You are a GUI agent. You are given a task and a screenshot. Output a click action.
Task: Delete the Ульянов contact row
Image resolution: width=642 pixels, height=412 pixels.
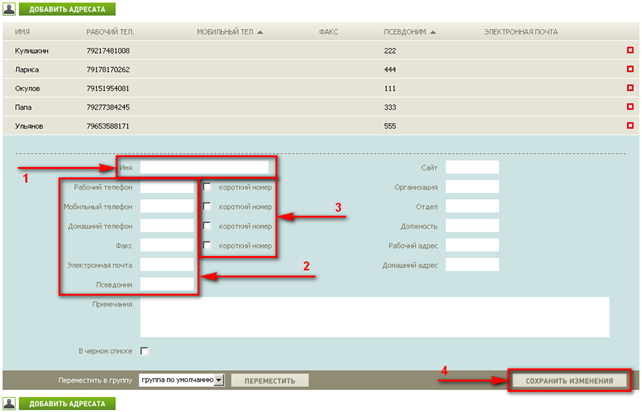coord(630,126)
